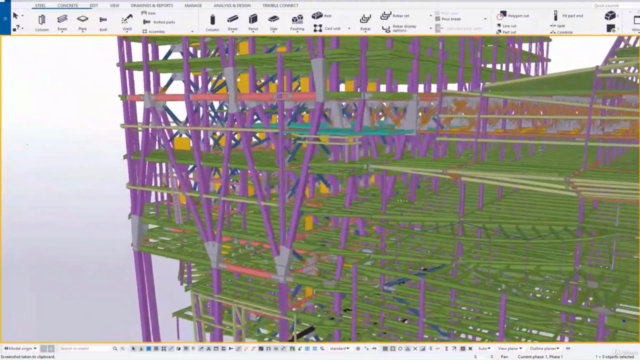
Task: Select the concrete Column tool
Action: tap(212, 22)
